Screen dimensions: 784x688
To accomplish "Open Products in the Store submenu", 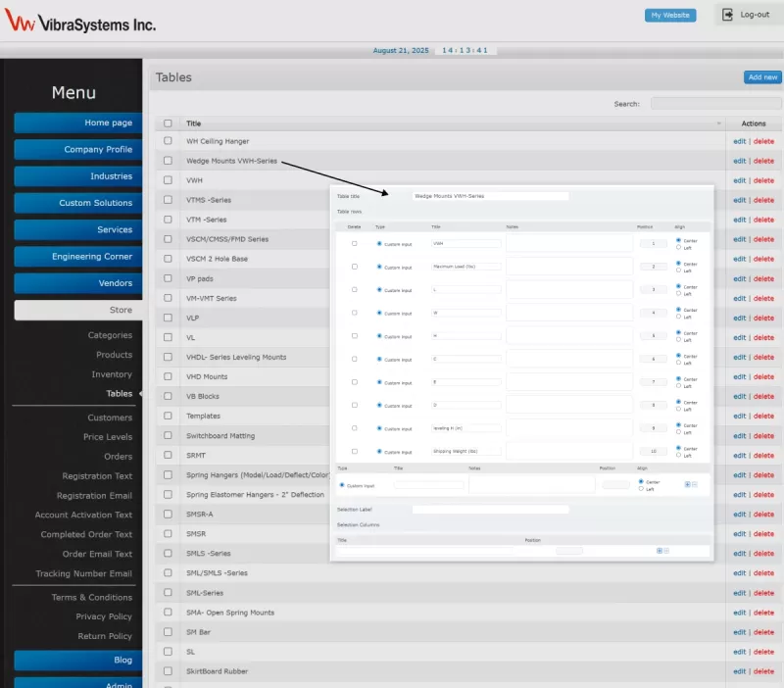I will (114, 355).
